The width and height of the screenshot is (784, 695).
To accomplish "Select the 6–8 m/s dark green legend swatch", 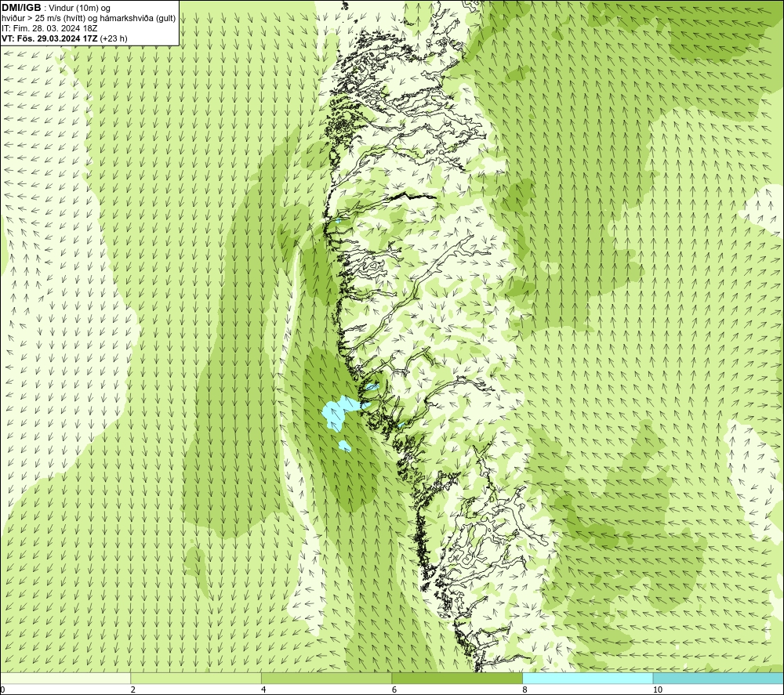I will pyautogui.click(x=457, y=678).
